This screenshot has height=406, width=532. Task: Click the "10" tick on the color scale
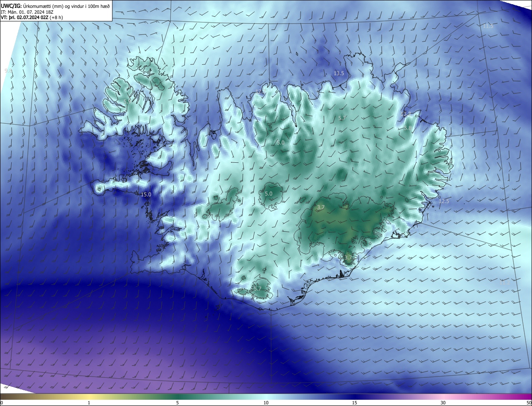tap(266, 403)
